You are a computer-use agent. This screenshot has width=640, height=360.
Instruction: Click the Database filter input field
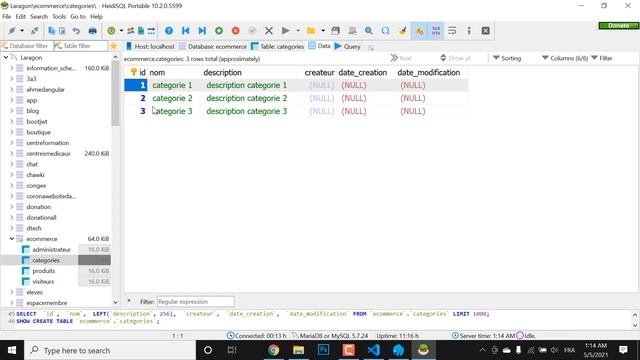[x=27, y=46]
